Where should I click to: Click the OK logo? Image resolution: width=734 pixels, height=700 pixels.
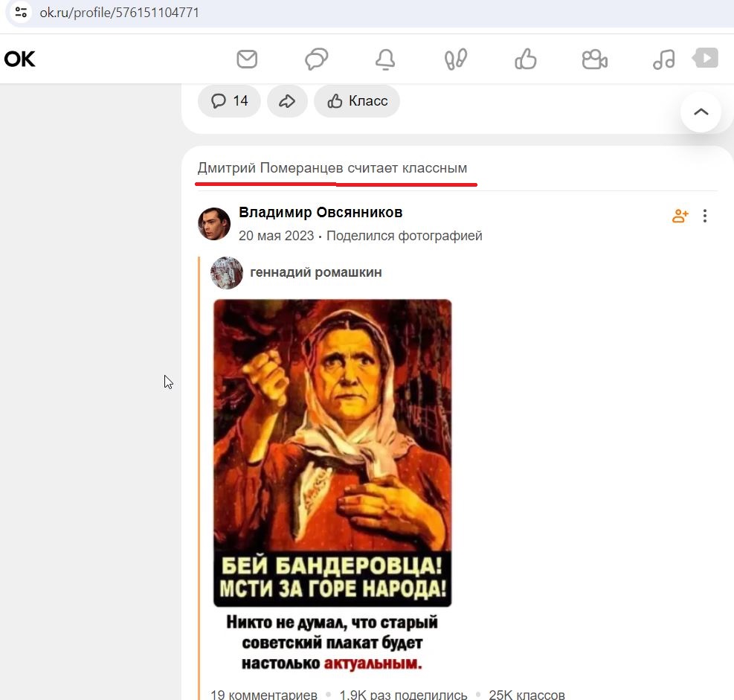19,59
